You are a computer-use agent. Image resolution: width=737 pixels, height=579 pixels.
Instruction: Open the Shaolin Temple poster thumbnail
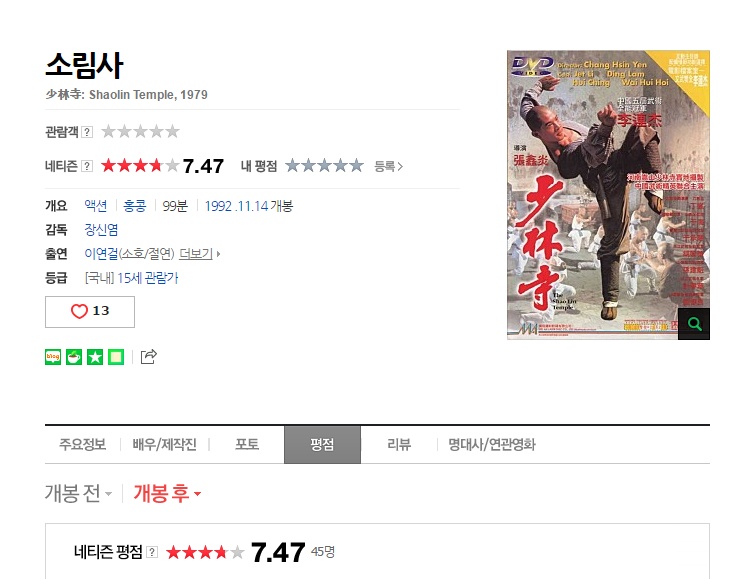point(608,195)
